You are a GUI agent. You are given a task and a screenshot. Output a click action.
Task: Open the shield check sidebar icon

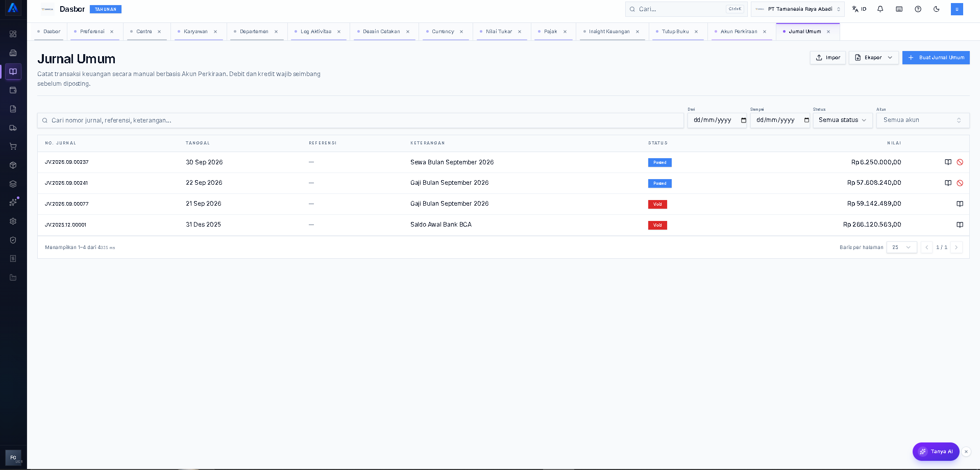[x=13, y=240]
